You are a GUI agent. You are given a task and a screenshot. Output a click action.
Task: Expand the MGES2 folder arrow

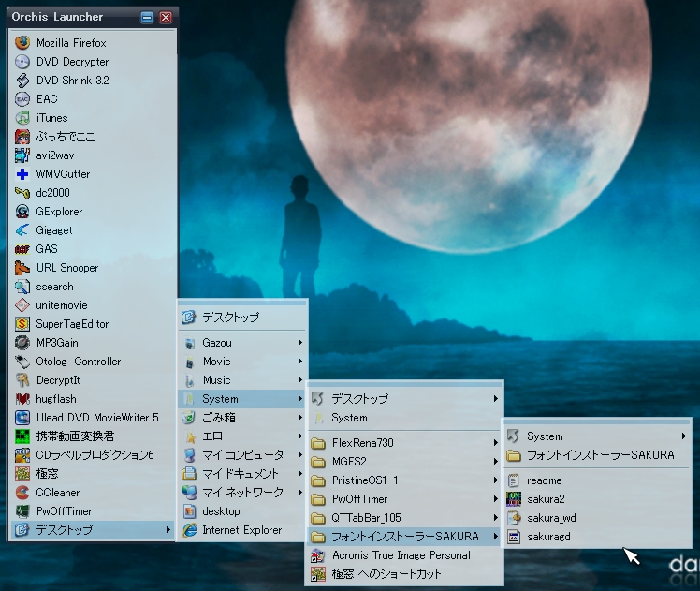pos(496,462)
